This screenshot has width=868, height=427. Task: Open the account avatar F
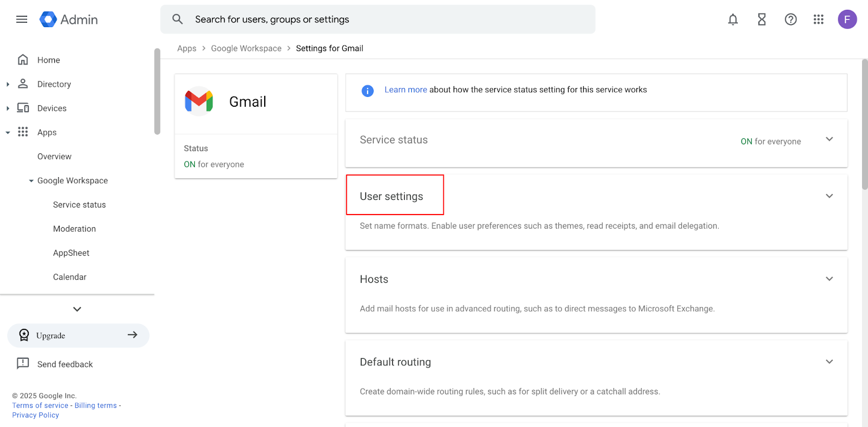click(847, 20)
